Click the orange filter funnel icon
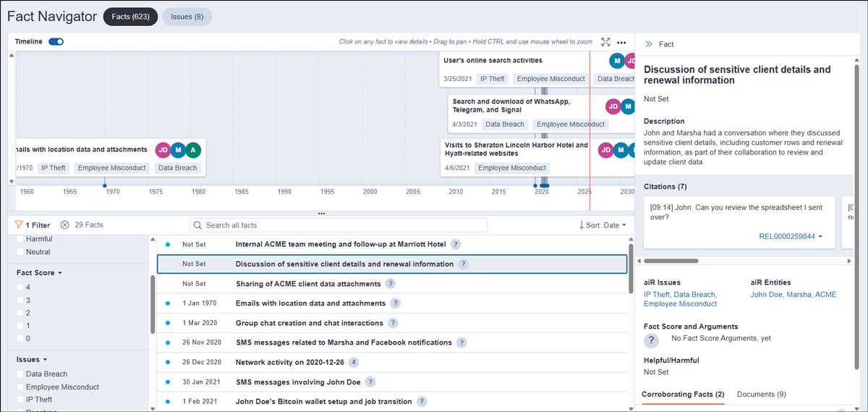Viewport: 868px width, 412px height. 19,225
